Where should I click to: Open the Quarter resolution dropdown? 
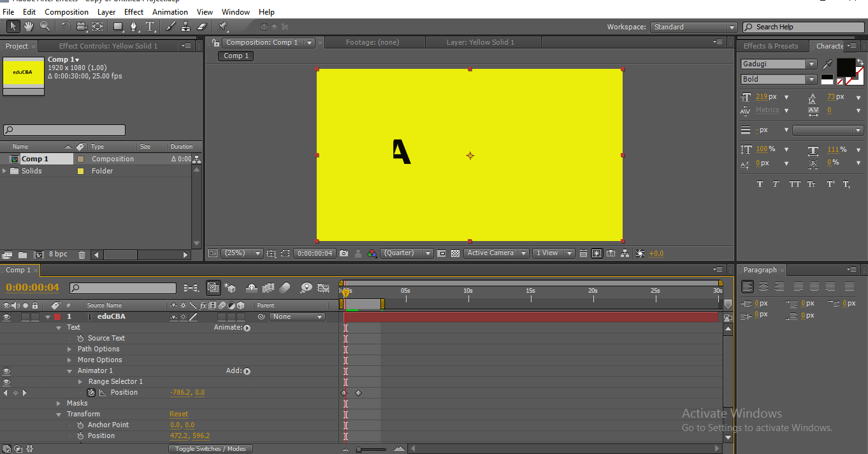click(x=407, y=253)
